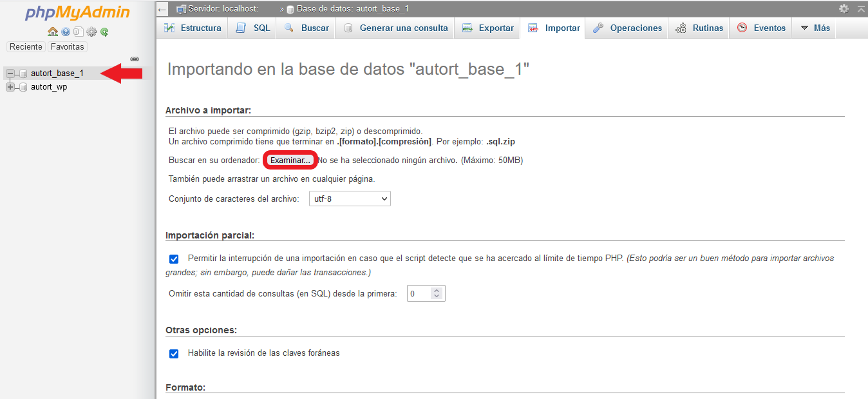Click the back arrow icon in header bar
The height and width of the screenshot is (399, 868).
pyautogui.click(x=162, y=9)
